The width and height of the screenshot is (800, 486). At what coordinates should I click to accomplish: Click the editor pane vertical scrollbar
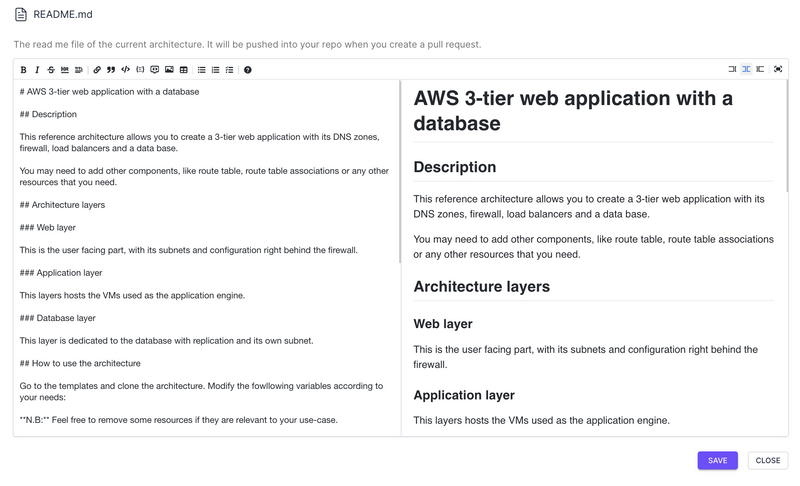click(x=400, y=171)
